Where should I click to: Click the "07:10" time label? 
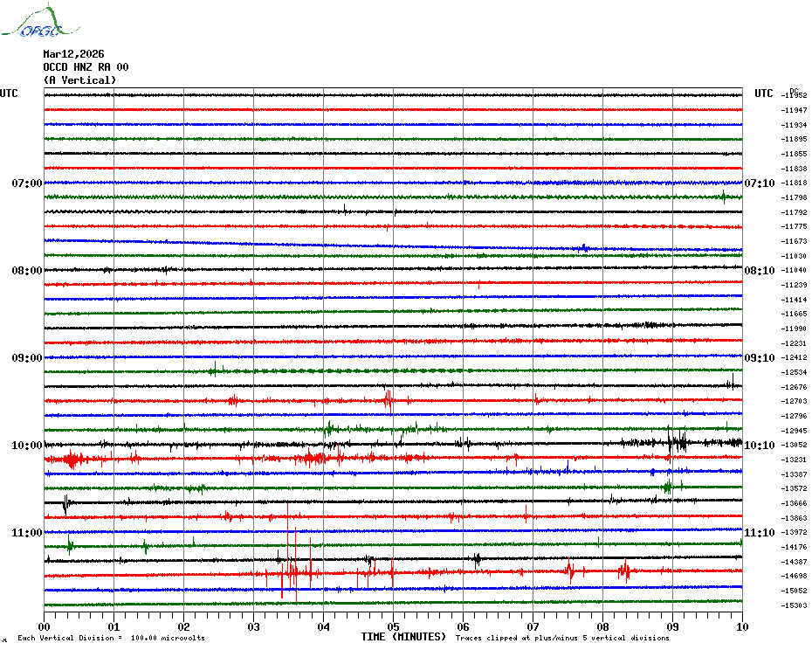[x=760, y=183]
